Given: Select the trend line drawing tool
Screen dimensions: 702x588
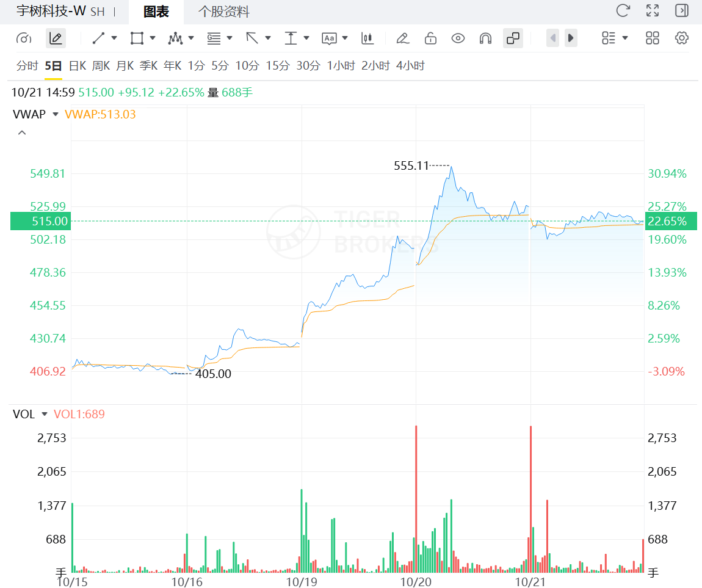Looking at the screenshot, I should [98, 38].
